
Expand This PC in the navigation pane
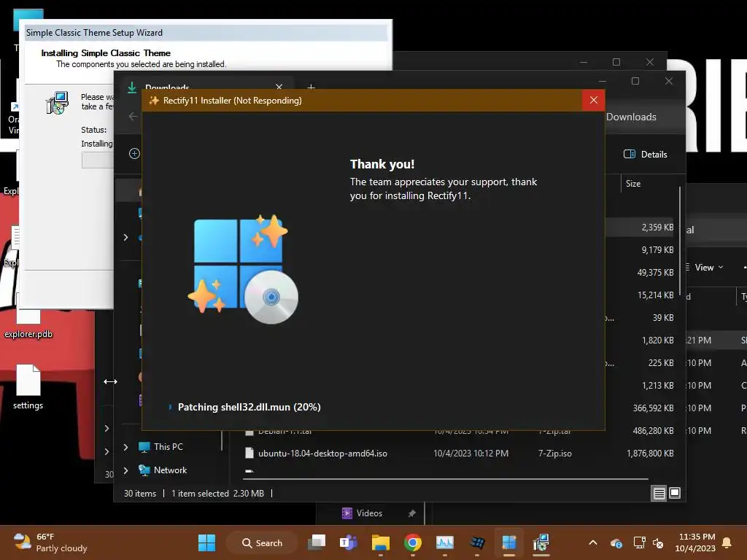pyautogui.click(x=125, y=447)
